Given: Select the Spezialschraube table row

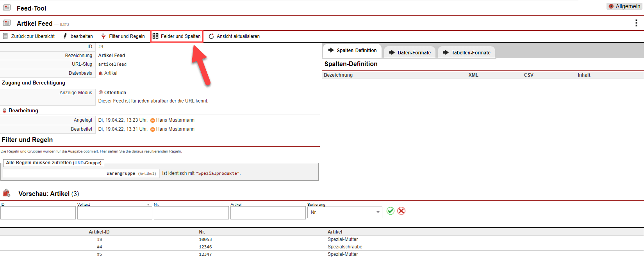Looking at the screenshot, I should [345, 247].
